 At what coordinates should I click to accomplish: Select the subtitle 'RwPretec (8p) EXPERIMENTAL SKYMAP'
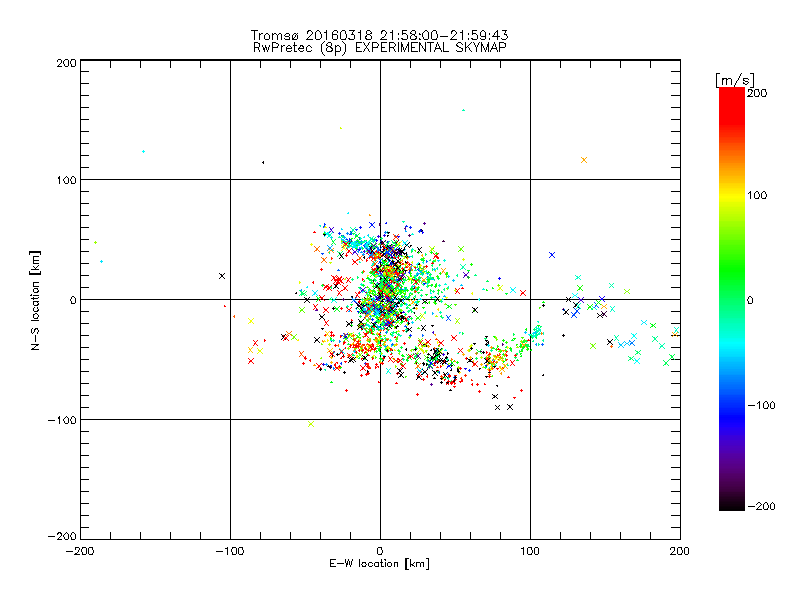(380, 48)
